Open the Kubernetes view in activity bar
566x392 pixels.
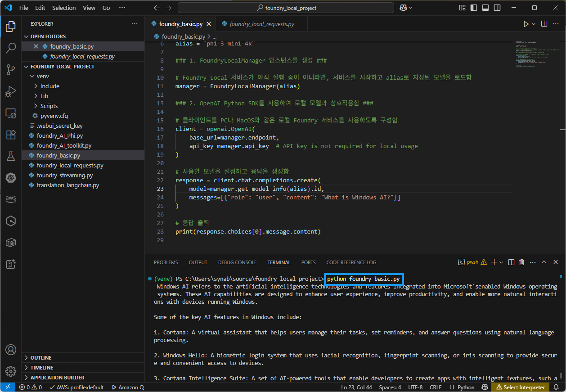(x=11, y=178)
